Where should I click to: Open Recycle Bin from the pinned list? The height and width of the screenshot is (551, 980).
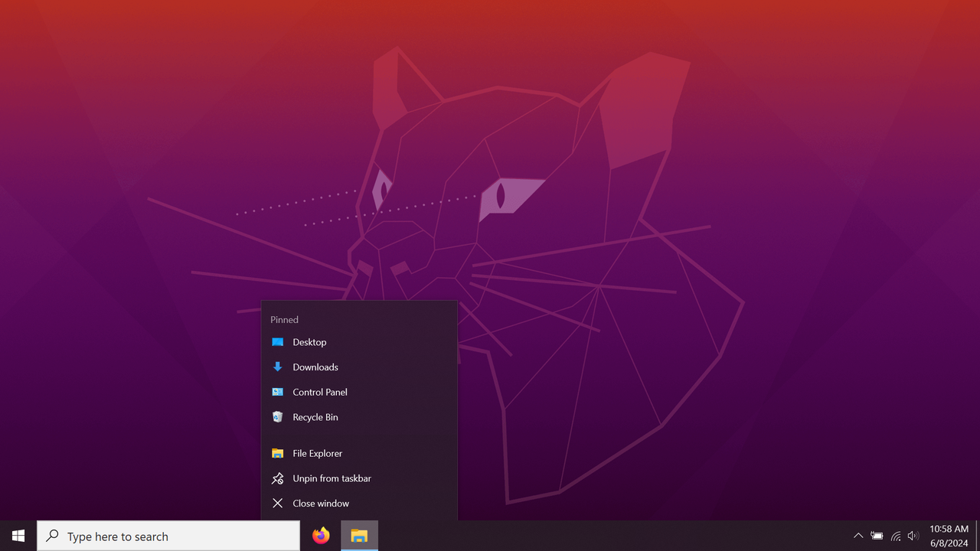tap(315, 417)
